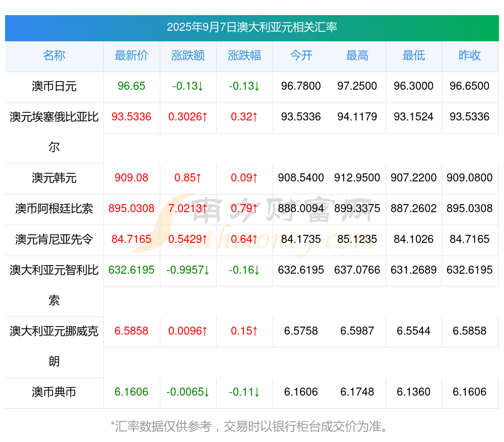
Task: Click previous close 96.6500
Action: (470, 86)
